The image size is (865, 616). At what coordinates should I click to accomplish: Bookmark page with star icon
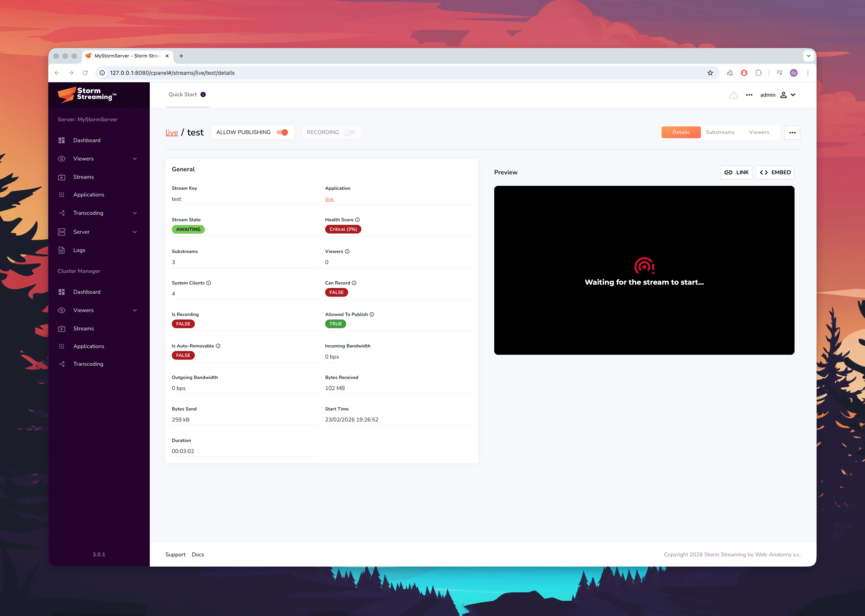tap(710, 73)
